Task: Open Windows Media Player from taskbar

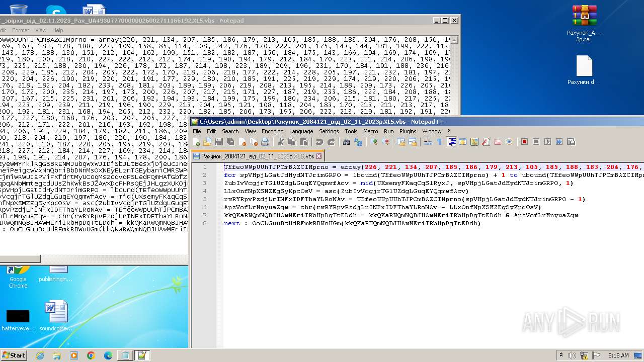Action: 74,355
